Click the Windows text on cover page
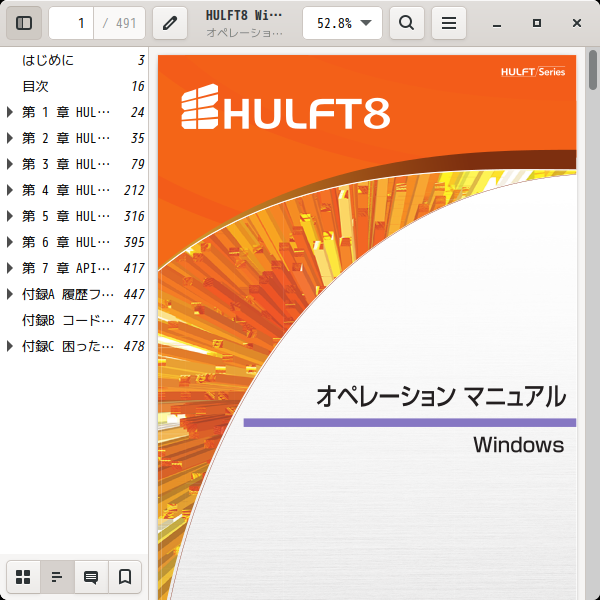The width and height of the screenshot is (600, 600). [x=518, y=445]
